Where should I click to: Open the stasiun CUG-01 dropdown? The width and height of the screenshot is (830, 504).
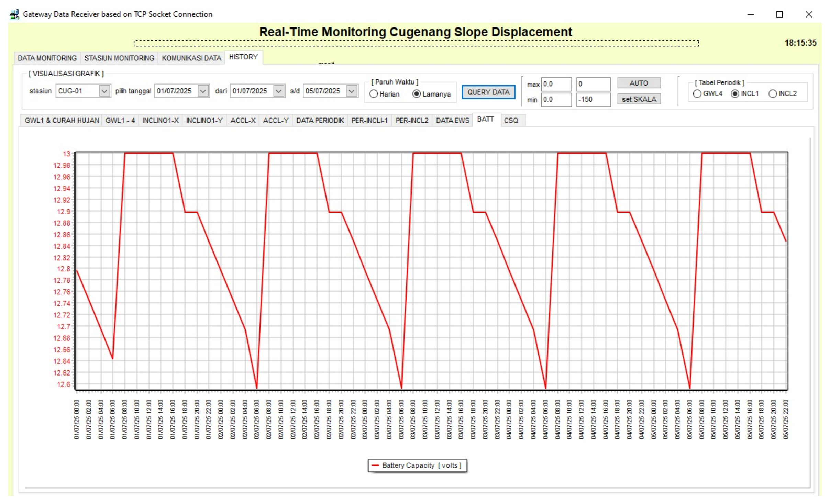(104, 91)
